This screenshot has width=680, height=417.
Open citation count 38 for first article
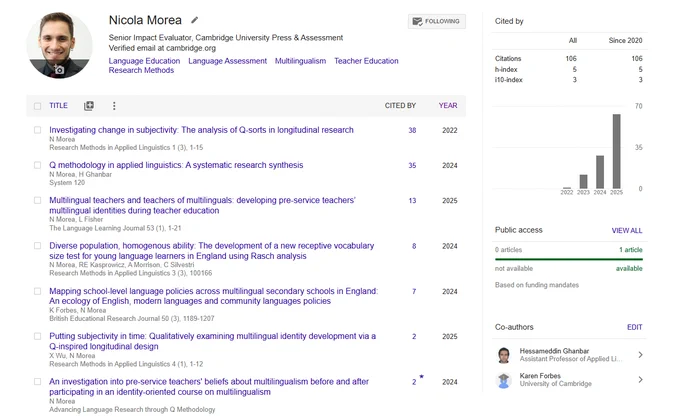tap(412, 130)
